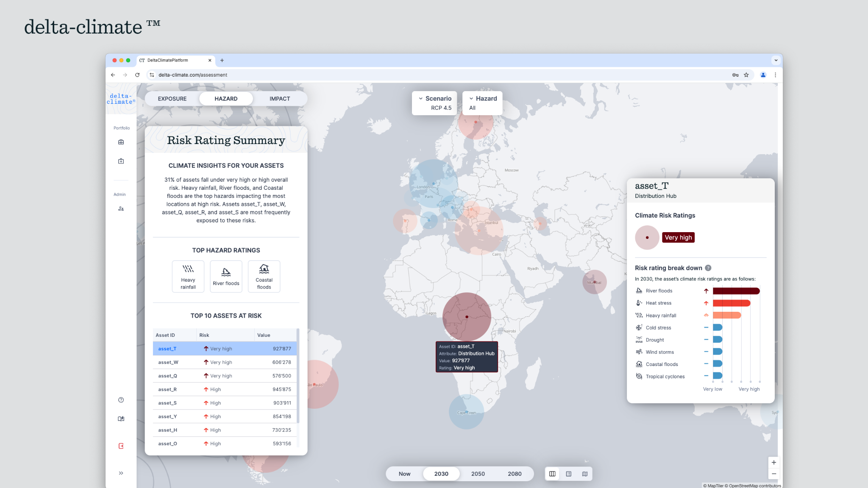Expand the sidebar with double chevron
The width and height of the screenshot is (868, 488).
[x=121, y=473]
